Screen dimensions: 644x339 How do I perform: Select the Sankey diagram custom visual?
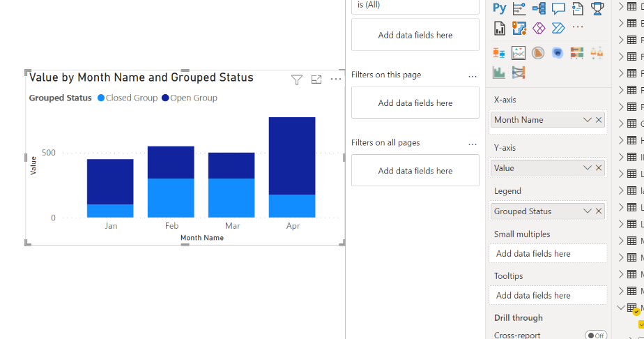519,73
